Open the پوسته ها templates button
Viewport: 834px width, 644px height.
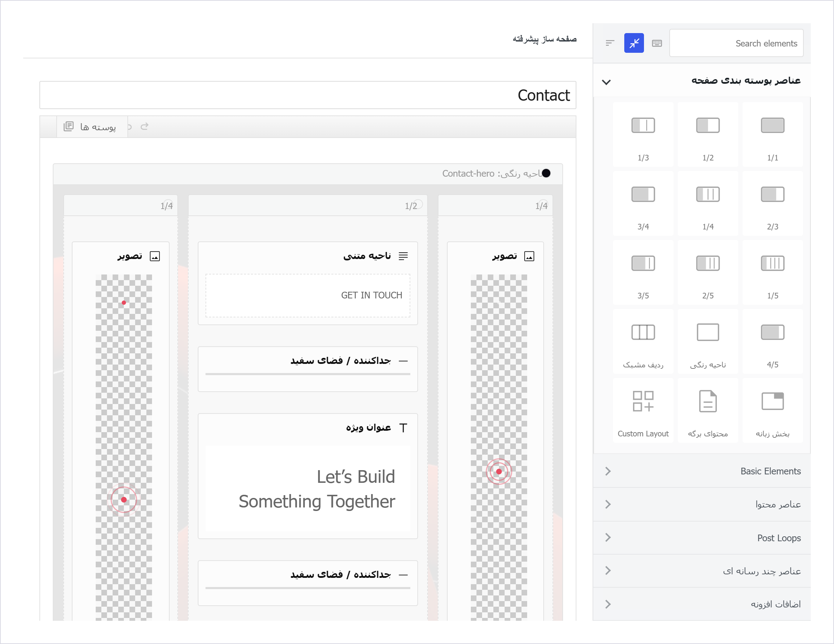pyautogui.click(x=92, y=127)
